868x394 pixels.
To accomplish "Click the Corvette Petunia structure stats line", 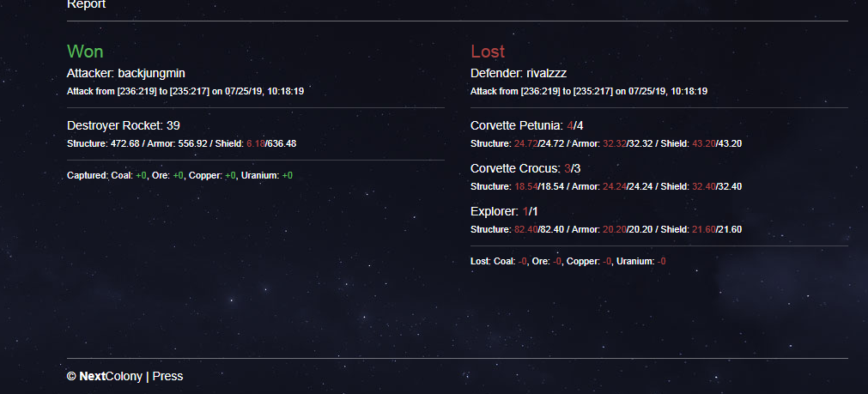I will tap(606, 144).
